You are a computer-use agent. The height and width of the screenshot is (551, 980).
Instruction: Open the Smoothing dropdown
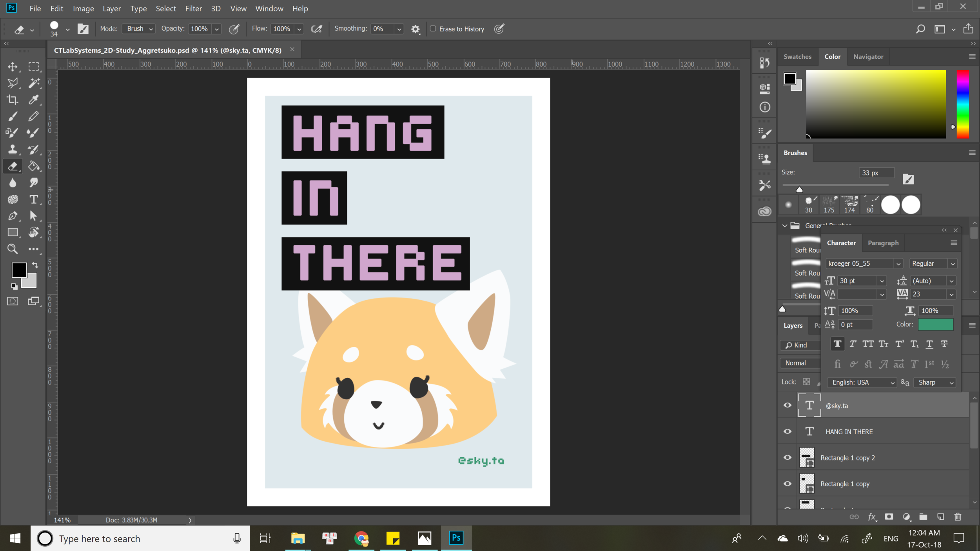[x=399, y=29]
